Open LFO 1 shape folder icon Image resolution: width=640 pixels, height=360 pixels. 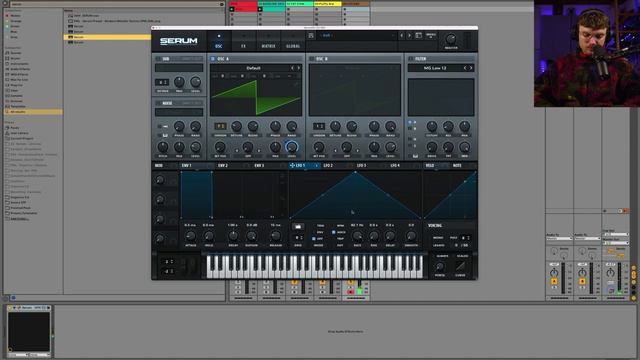(x=298, y=227)
